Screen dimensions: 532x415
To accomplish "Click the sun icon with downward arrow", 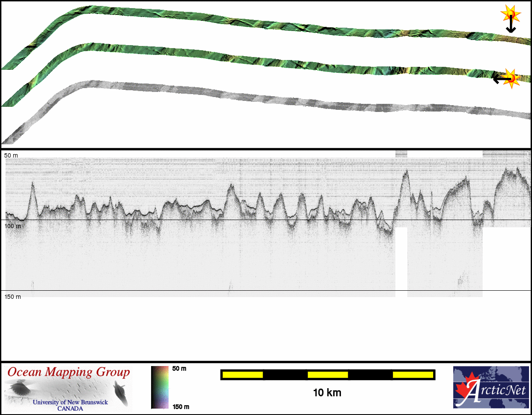I will [510, 15].
